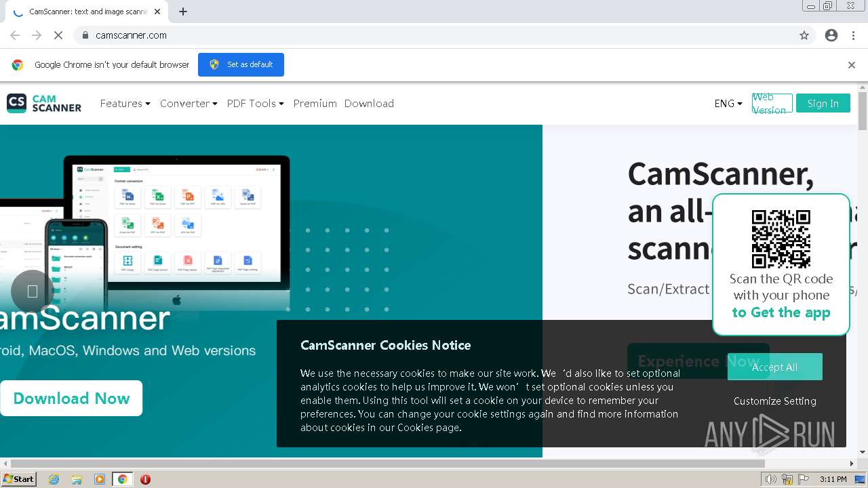Image resolution: width=868 pixels, height=488 pixels.
Task: Select the CamScanner browser tab
Action: [x=87, y=12]
